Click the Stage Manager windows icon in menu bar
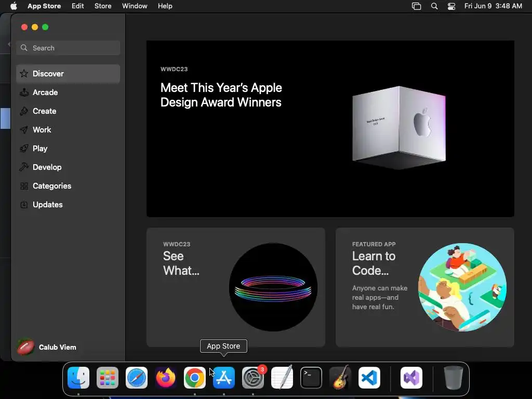The image size is (532, 399). tap(416, 6)
